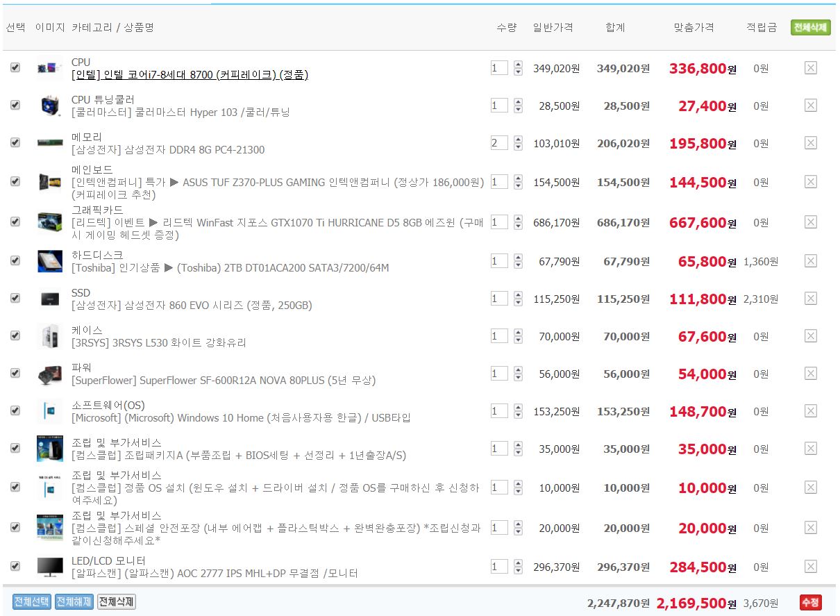Click the 전체선택 button
Screen dimensions: 840x616
(32, 601)
